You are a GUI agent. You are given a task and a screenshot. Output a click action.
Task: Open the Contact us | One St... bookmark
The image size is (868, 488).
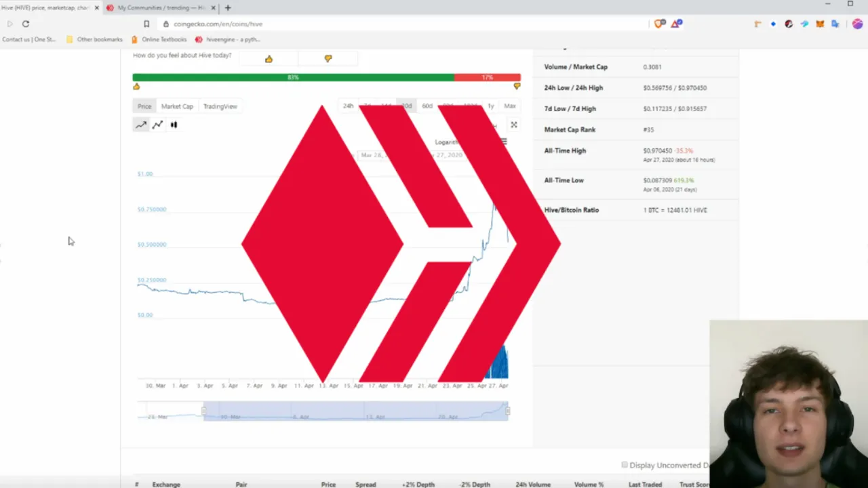[x=28, y=39]
